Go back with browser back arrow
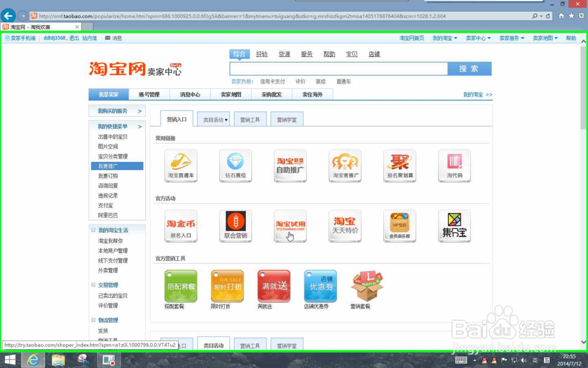Image resolution: width=588 pixels, height=368 pixels. (x=8, y=16)
